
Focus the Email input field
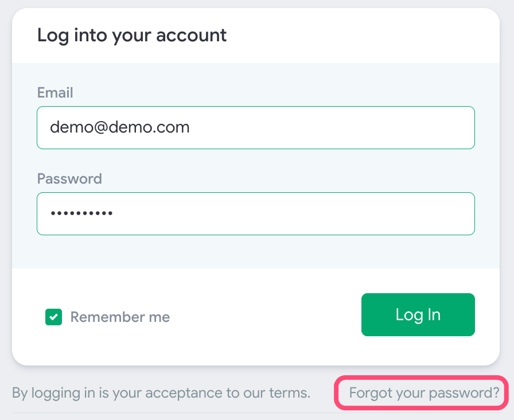tap(256, 127)
